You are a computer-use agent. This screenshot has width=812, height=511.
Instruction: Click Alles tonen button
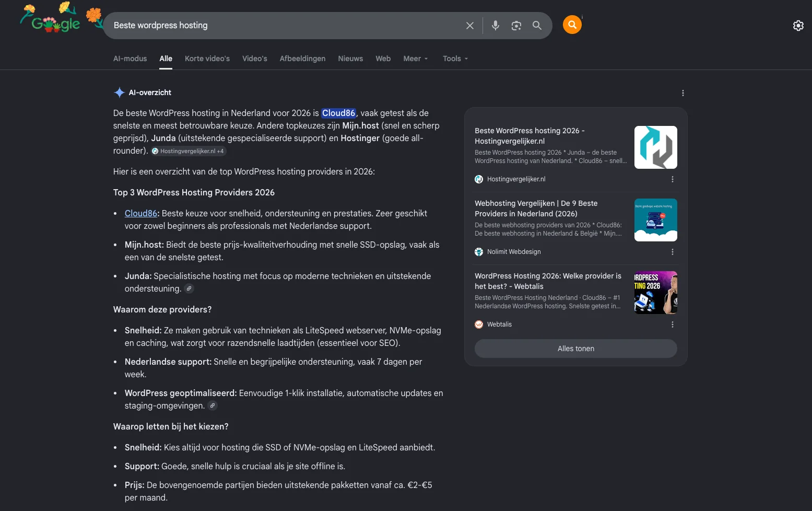click(x=576, y=349)
